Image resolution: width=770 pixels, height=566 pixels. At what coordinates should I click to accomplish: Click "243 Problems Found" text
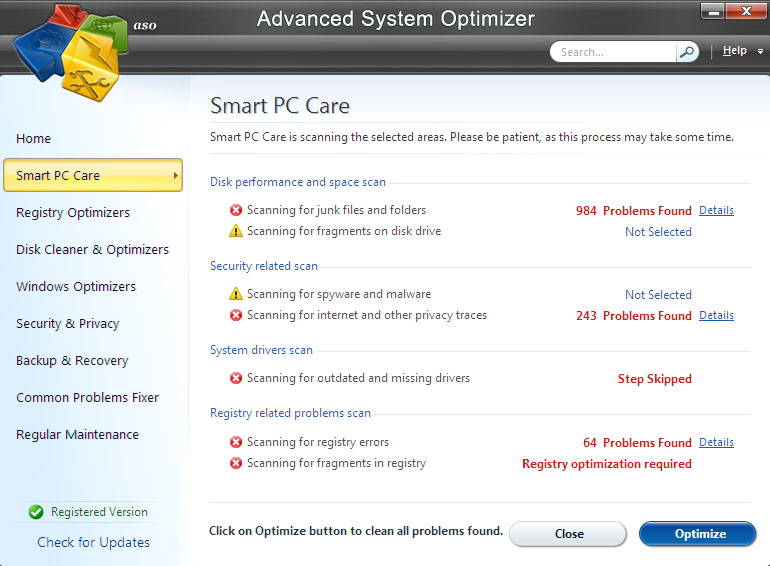click(x=633, y=316)
